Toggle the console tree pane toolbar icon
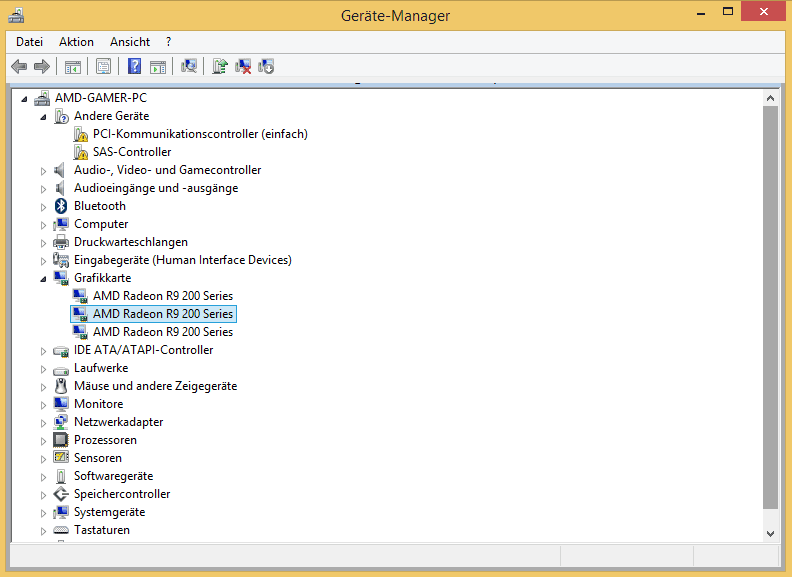Screen dimensions: 792x577 (73, 66)
